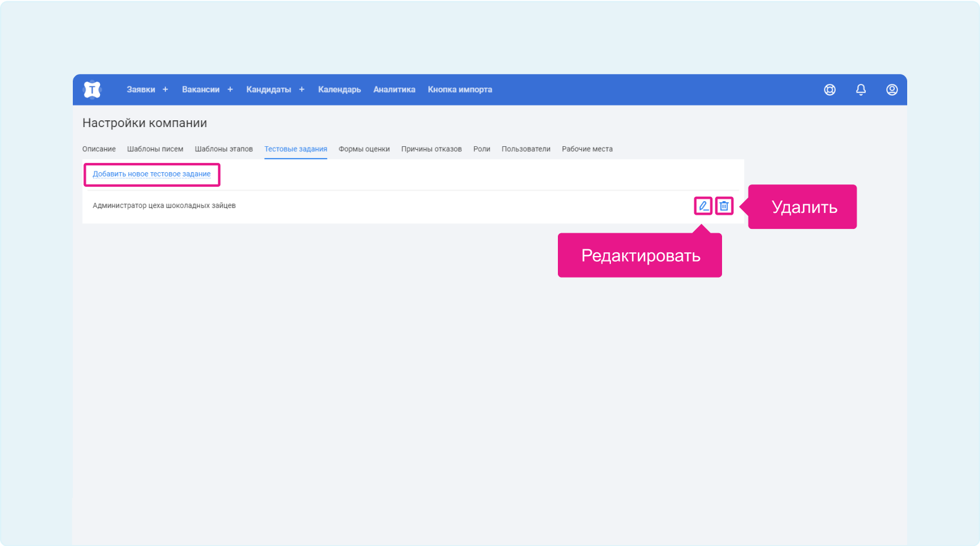Click the plus icon next to Заявки
The image size is (980, 546).
pyautogui.click(x=165, y=89)
